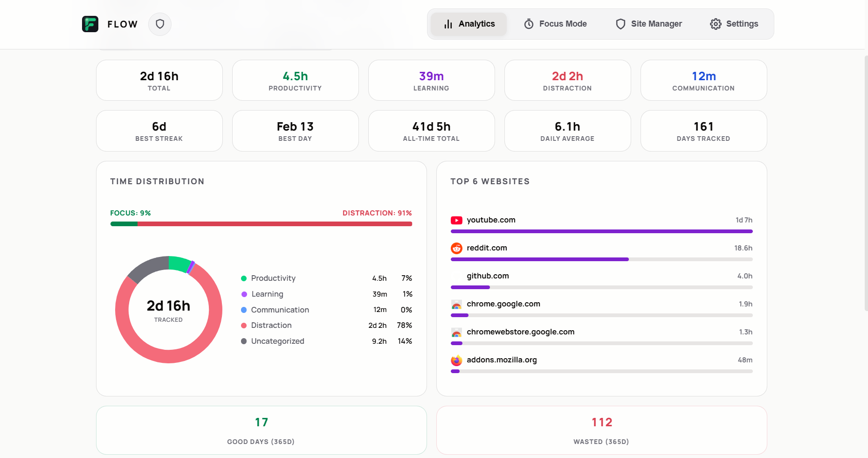Click the 6d Best Streak card
This screenshot has width=868, height=458.
[x=159, y=131]
